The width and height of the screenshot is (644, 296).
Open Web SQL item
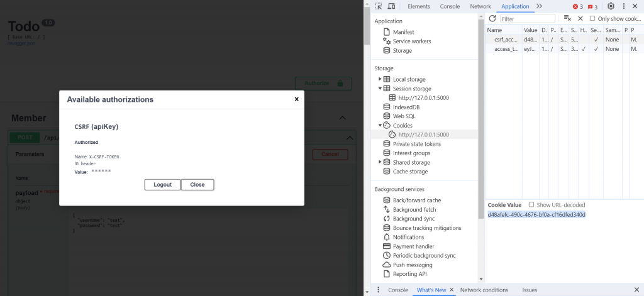pos(404,116)
